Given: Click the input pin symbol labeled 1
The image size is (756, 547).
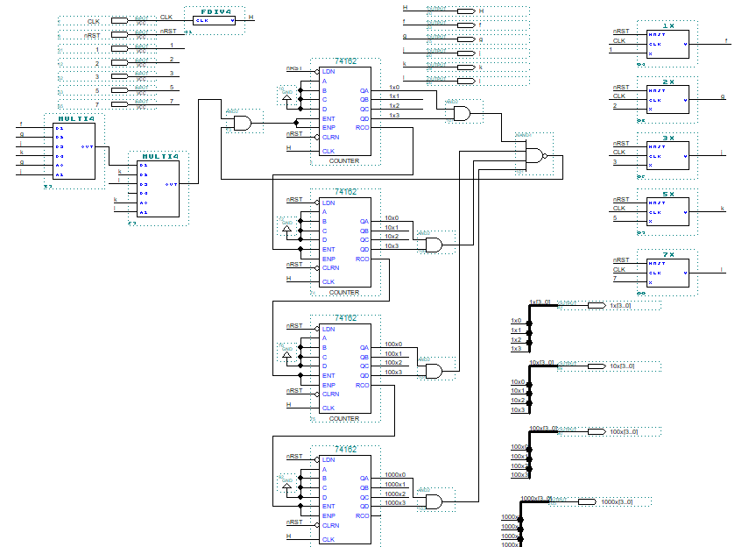Looking at the screenshot, I should (x=119, y=49).
